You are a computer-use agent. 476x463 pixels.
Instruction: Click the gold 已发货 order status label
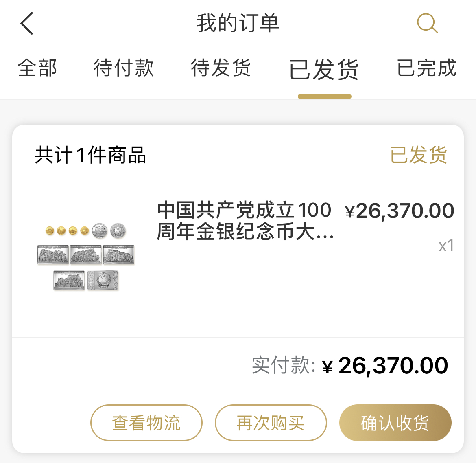(418, 155)
